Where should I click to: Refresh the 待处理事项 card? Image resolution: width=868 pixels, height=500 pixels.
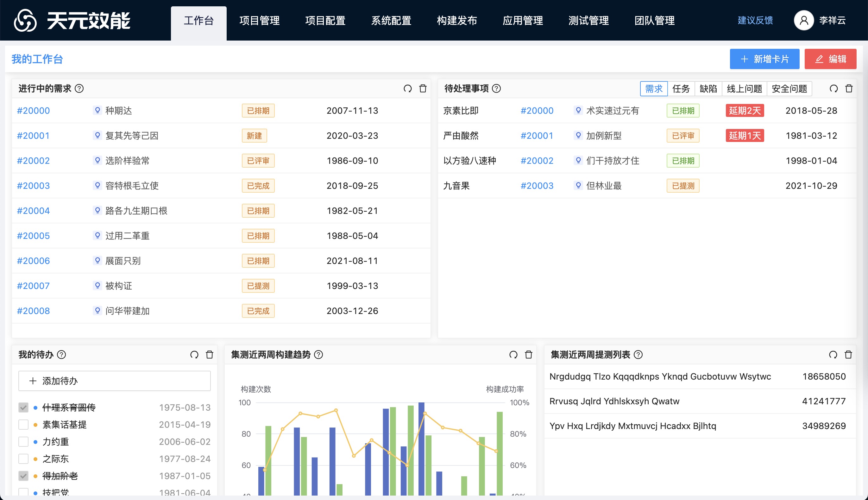click(x=834, y=89)
